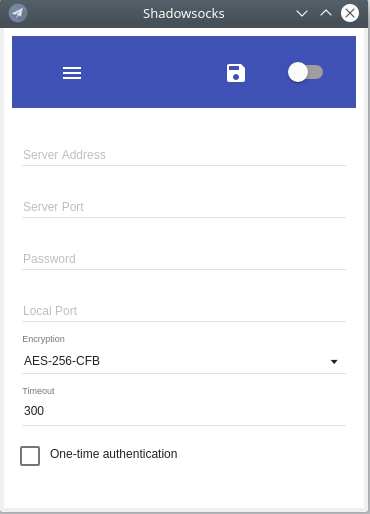The image size is (370, 514).
Task: Close the Shadowsocks window
Action: (350, 13)
